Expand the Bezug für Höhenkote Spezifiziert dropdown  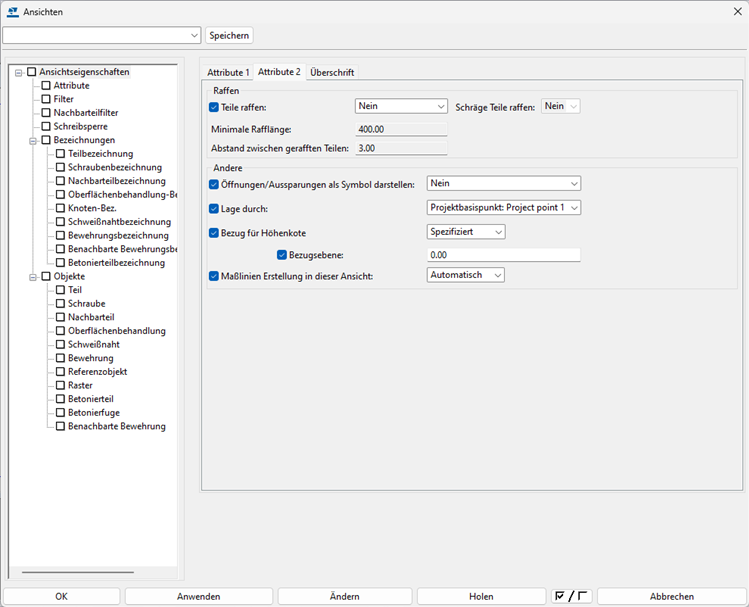466,232
